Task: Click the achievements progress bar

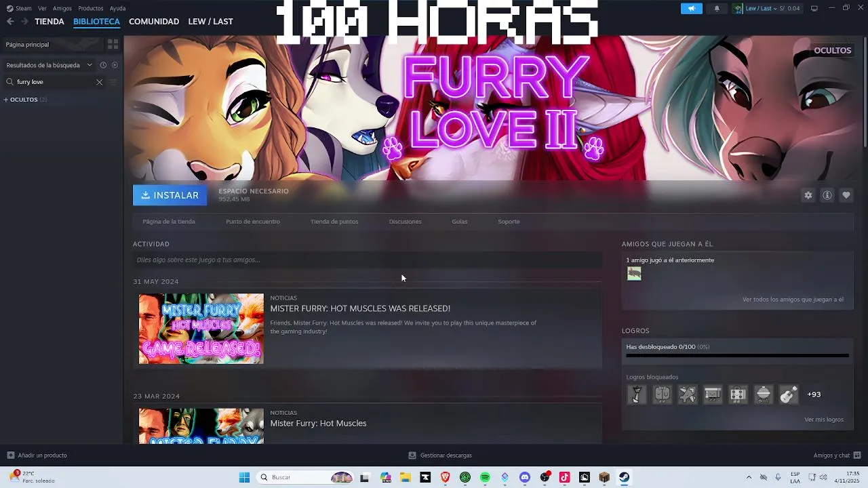Action: click(737, 355)
